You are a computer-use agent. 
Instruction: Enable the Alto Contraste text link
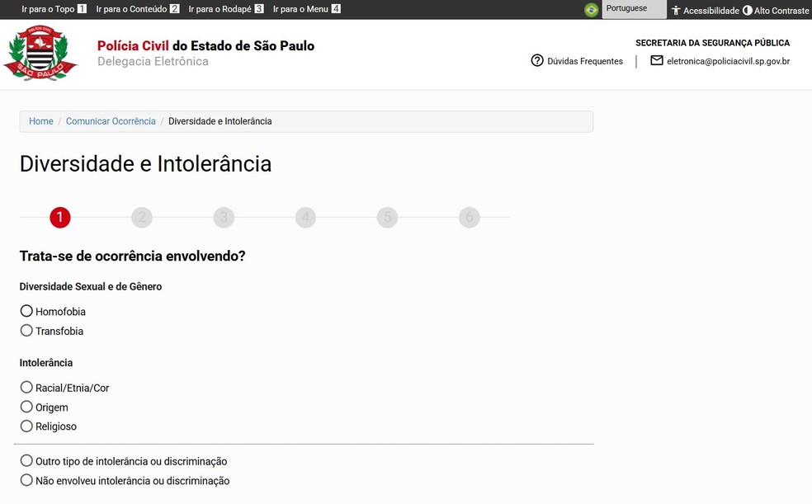click(781, 11)
